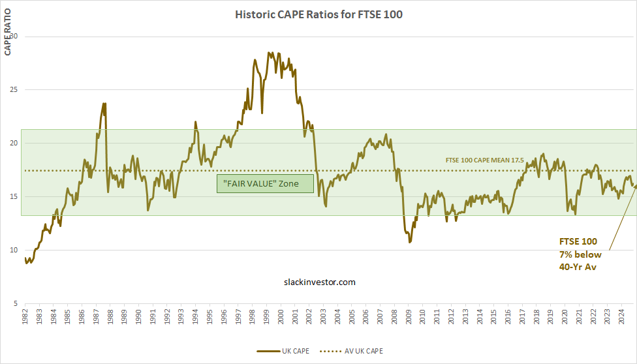
Task: Click the UK CAPE legend entry
Action: tap(283, 351)
